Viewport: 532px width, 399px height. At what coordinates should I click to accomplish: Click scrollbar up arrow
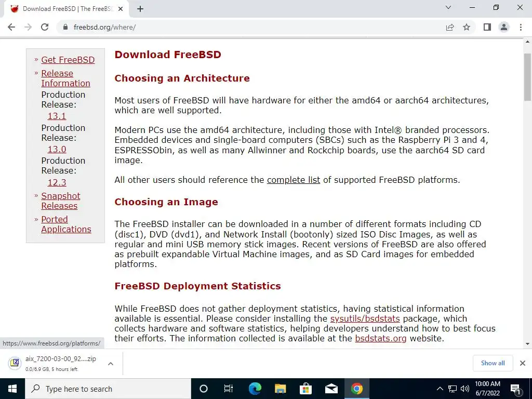528,42
